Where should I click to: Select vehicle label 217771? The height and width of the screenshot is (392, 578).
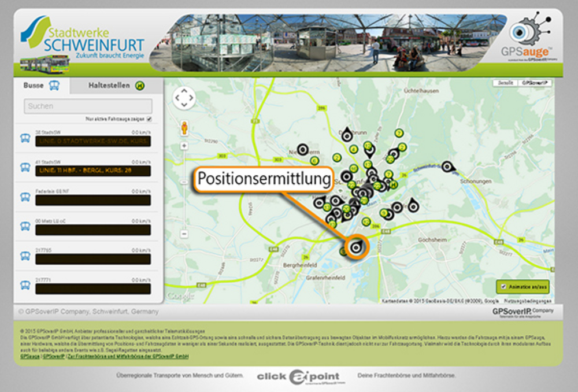[x=43, y=280]
